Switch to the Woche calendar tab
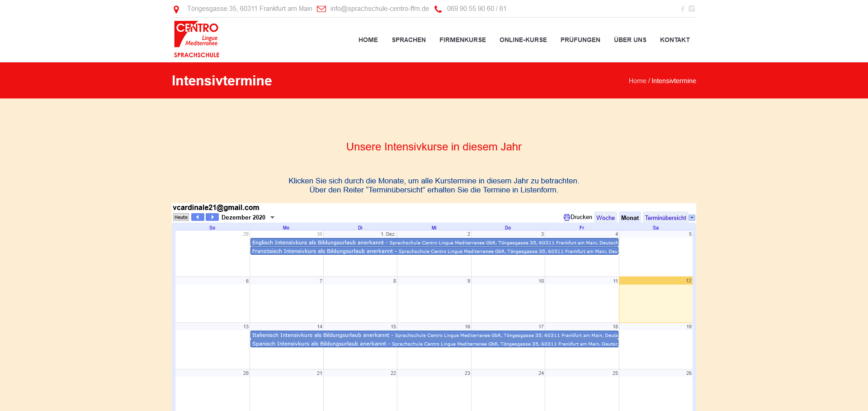868x411 pixels. [605, 218]
